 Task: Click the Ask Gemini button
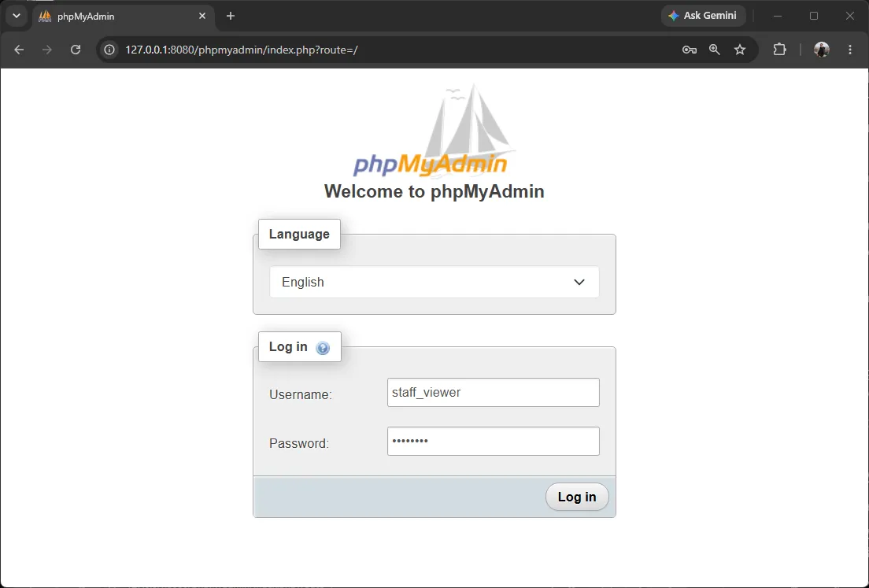[703, 16]
